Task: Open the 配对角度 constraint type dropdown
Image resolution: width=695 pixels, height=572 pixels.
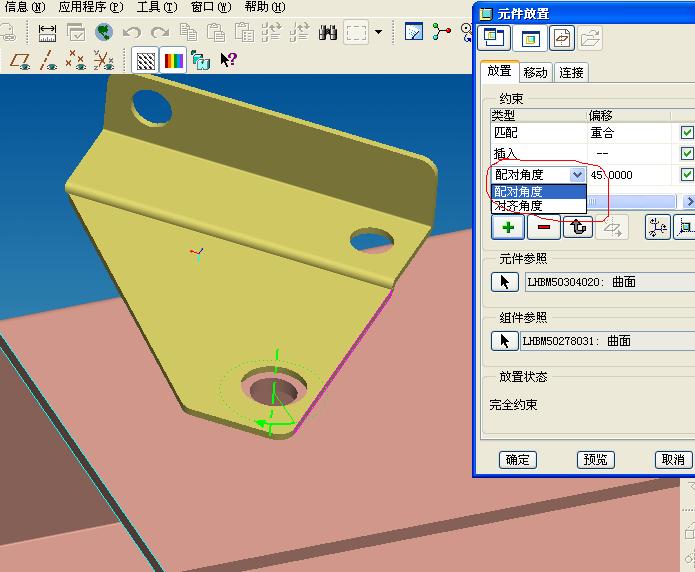Action: pyautogui.click(x=577, y=175)
